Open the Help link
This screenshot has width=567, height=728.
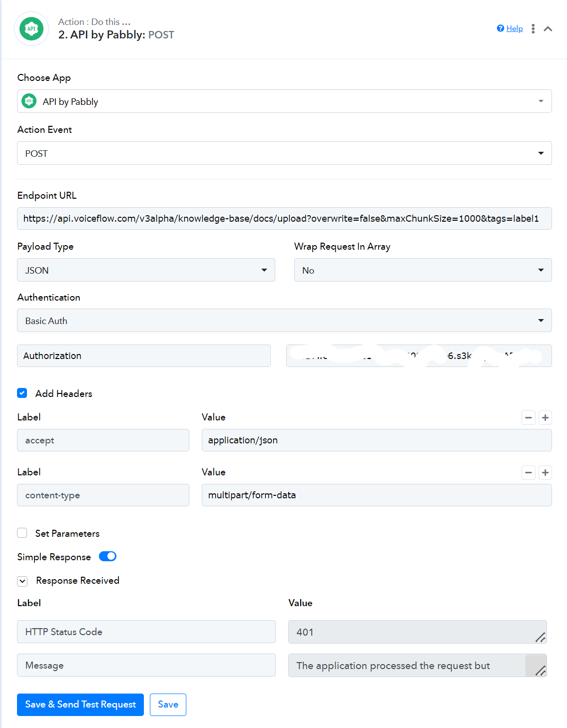click(x=515, y=28)
